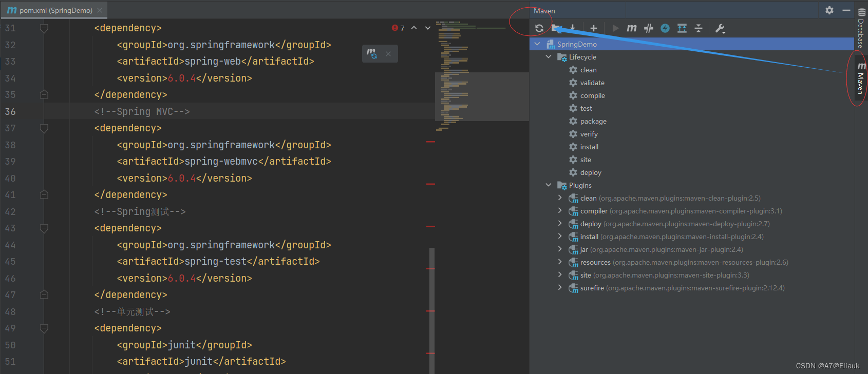Screen dimensions: 868x374
Task: Click the spring-test artifactId text
Action: click(216, 261)
